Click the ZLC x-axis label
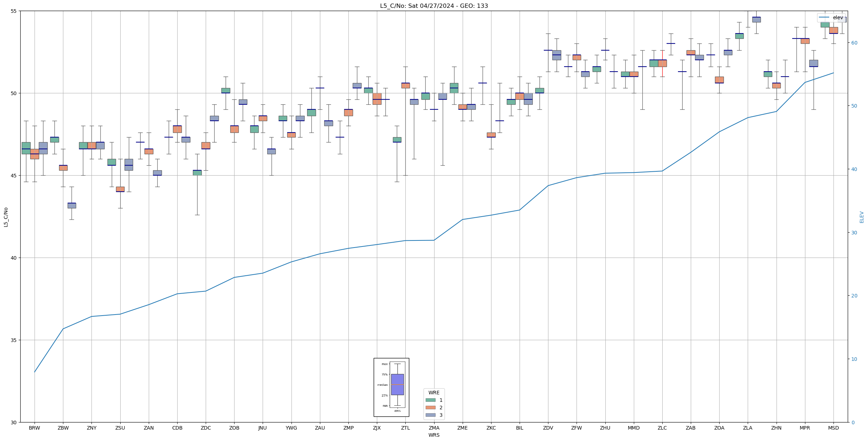Viewport: 868px width, 441px height. (662, 428)
